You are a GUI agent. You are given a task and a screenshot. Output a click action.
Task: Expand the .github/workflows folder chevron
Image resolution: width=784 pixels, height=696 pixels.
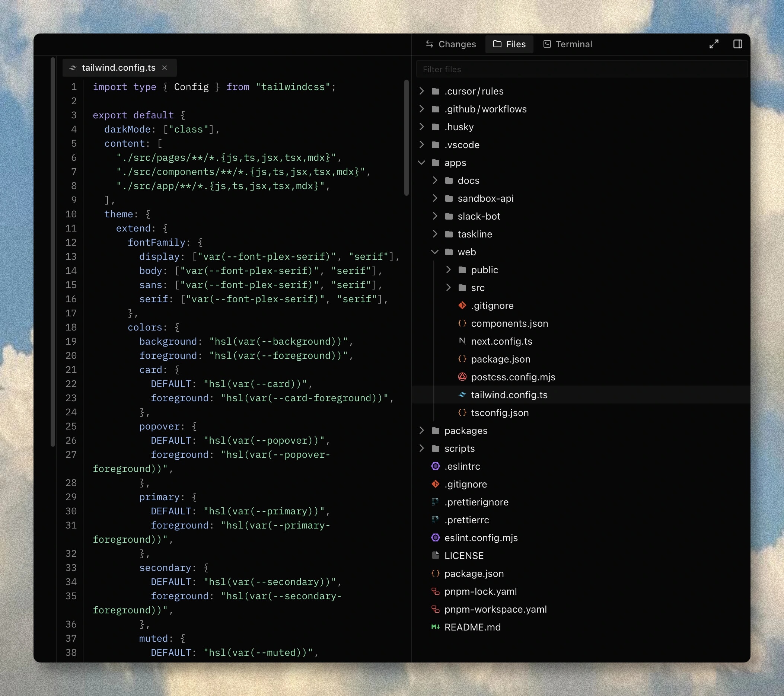point(421,109)
